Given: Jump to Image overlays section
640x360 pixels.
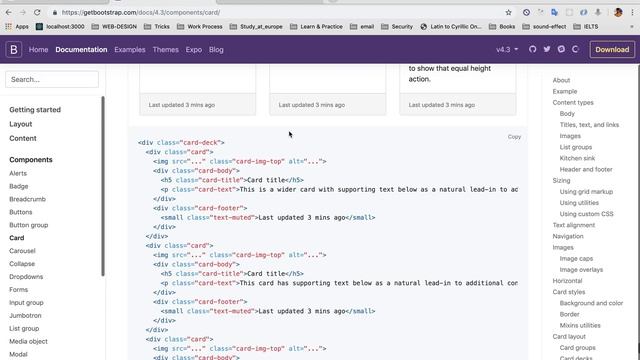Looking at the screenshot, I should coord(581,270).
